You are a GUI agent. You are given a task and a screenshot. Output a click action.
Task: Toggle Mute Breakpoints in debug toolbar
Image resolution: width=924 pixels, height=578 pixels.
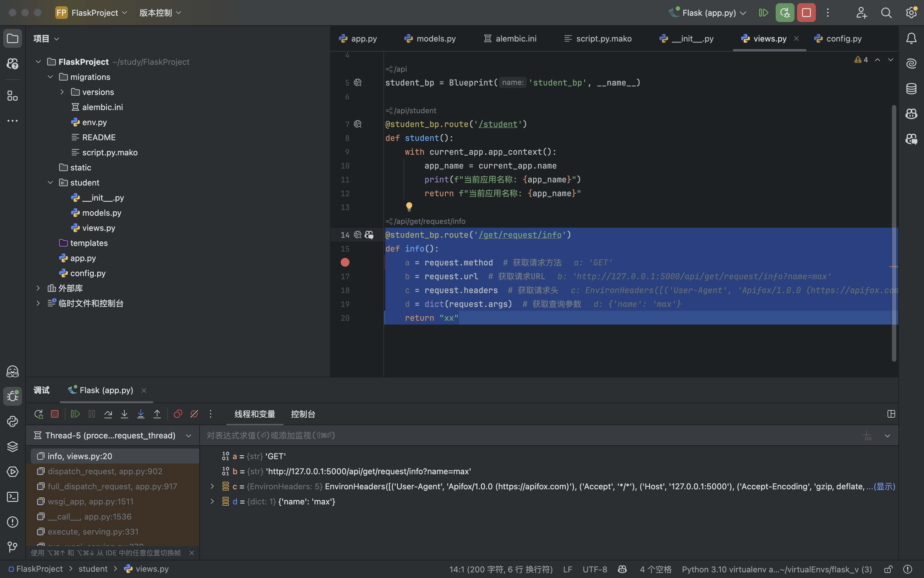point(194,414)
